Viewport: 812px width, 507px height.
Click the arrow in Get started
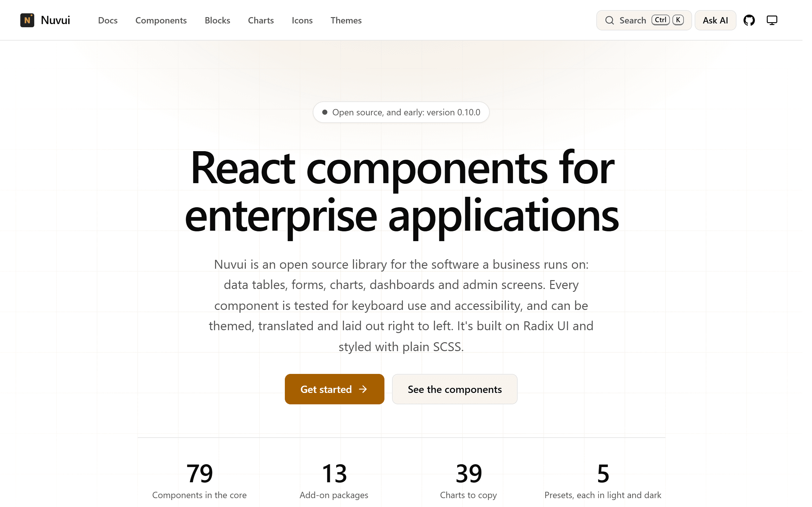pyautogui.click(x=363, y=389)
